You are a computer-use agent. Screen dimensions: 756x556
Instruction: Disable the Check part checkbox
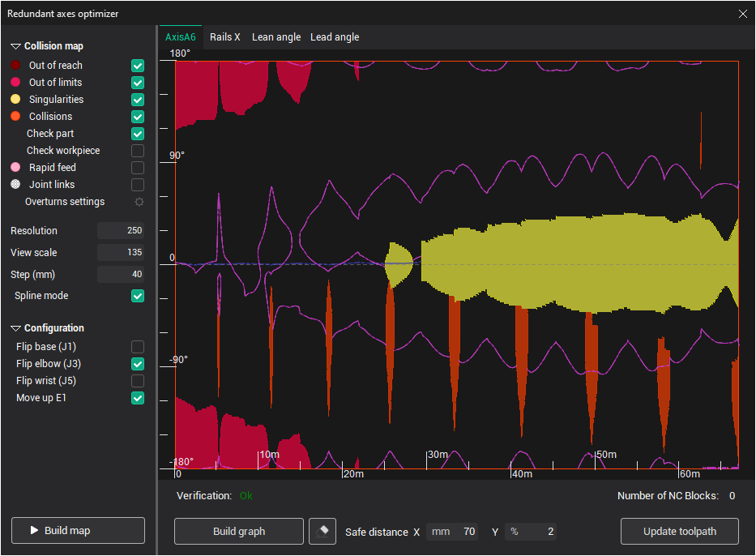(138, 134)
